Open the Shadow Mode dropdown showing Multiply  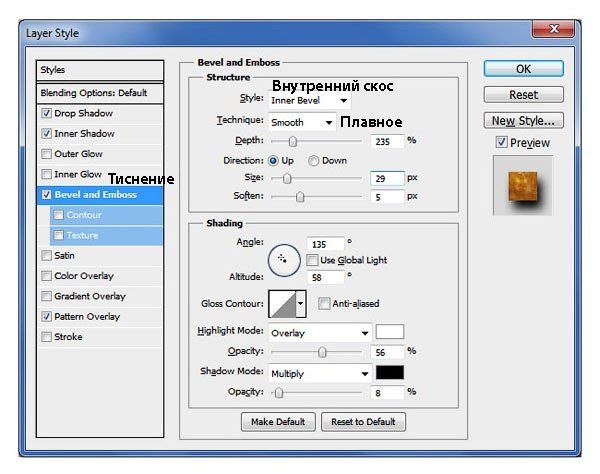pos(320,373)
